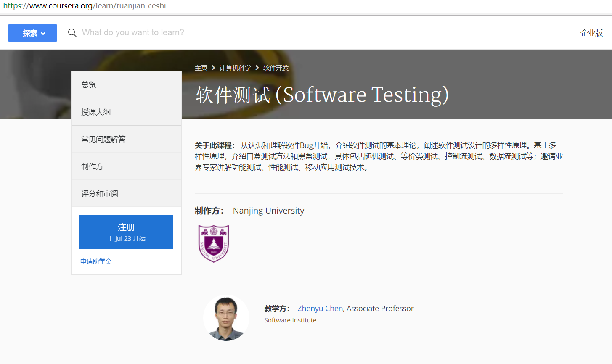Click the 'Software Institute' text
Viewport: 612px width, 364px height.
click(x=290, y=320)
